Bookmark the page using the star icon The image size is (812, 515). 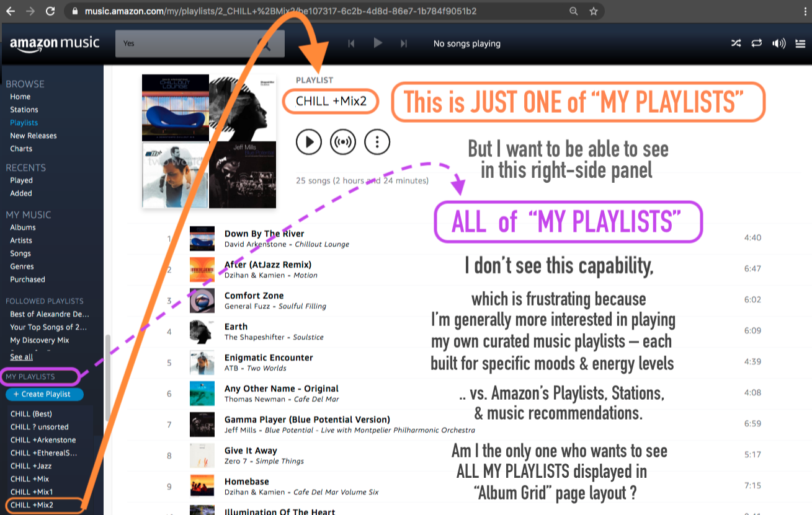(594, 11)
